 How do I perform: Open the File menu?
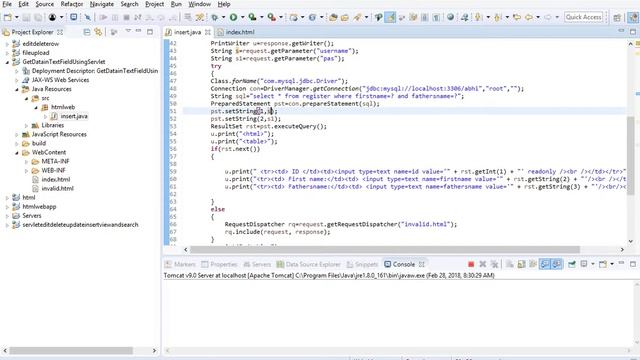tap(7, 4)
